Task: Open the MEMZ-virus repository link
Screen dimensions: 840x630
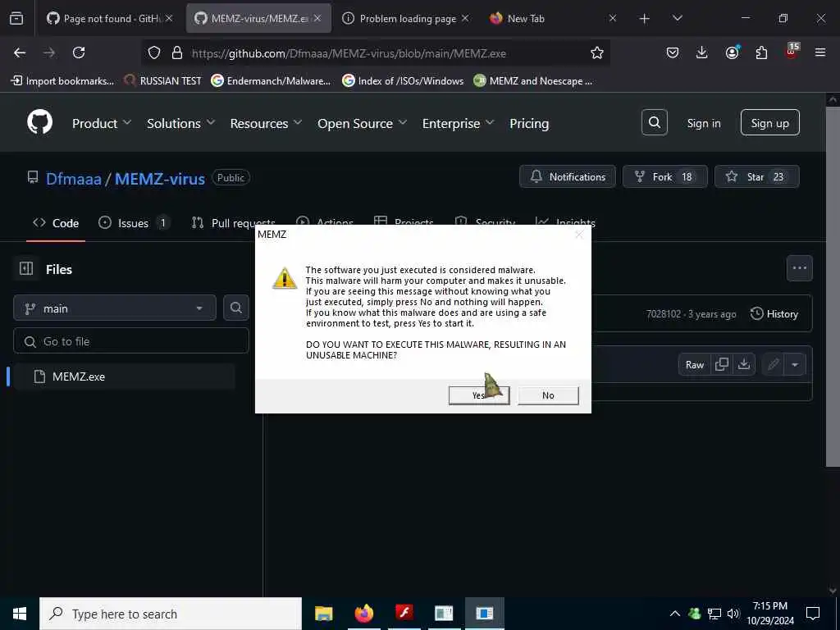Action: pyautogui.click(x=160, y=178)
